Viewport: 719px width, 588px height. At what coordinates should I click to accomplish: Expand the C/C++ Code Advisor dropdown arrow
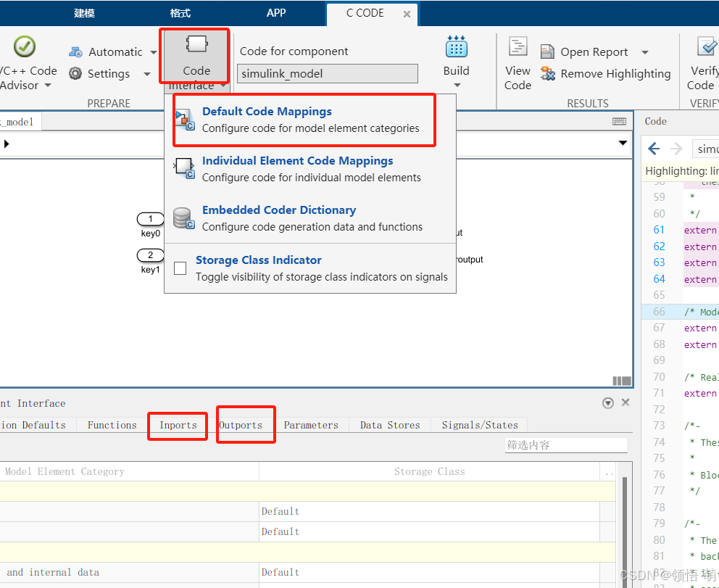[x=47, y=86]
